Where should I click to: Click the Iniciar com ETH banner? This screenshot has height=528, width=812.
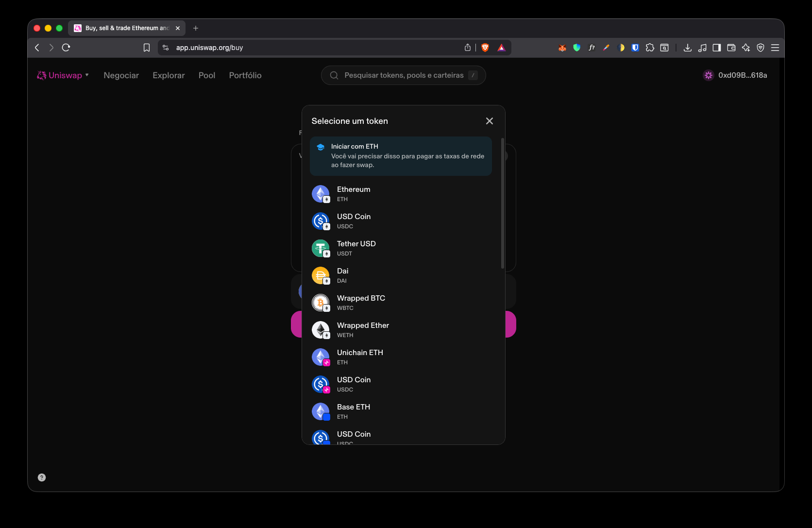(x=401, y=156)
